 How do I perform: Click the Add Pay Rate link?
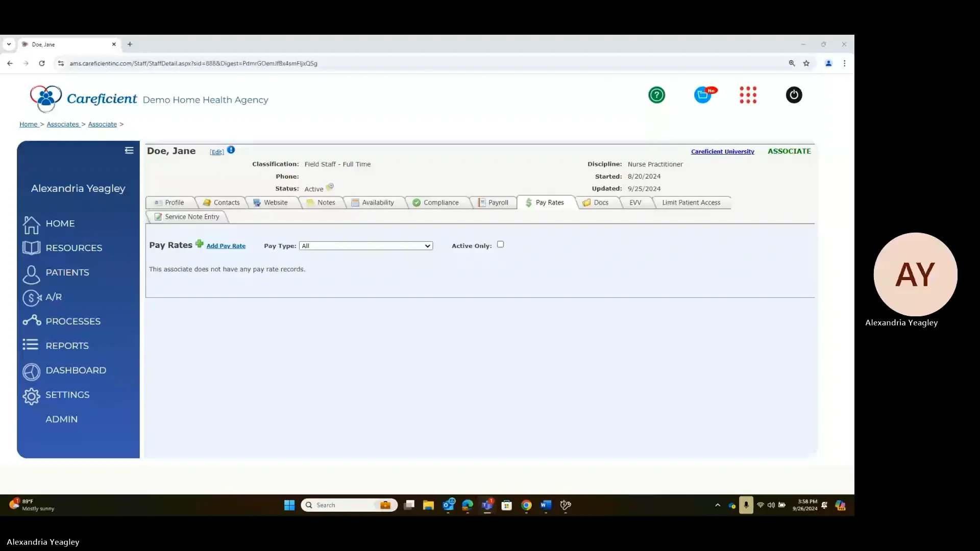coord(226,246)
